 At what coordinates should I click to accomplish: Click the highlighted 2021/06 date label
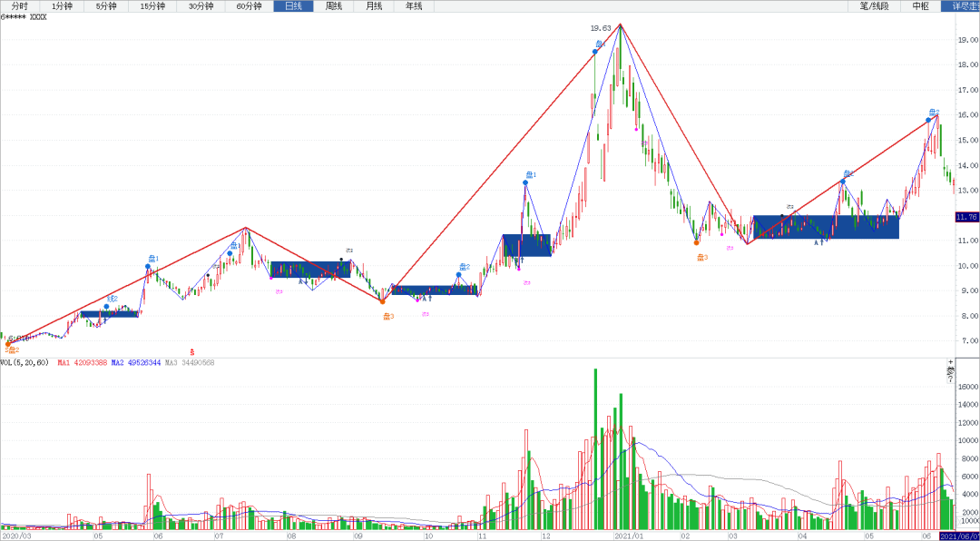coord(958,536)
